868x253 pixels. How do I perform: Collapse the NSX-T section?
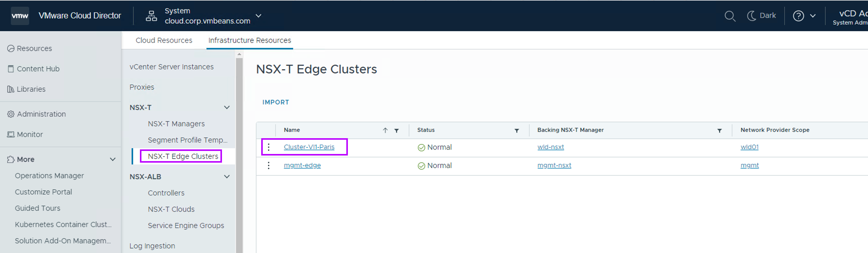(x=227, y=108)
